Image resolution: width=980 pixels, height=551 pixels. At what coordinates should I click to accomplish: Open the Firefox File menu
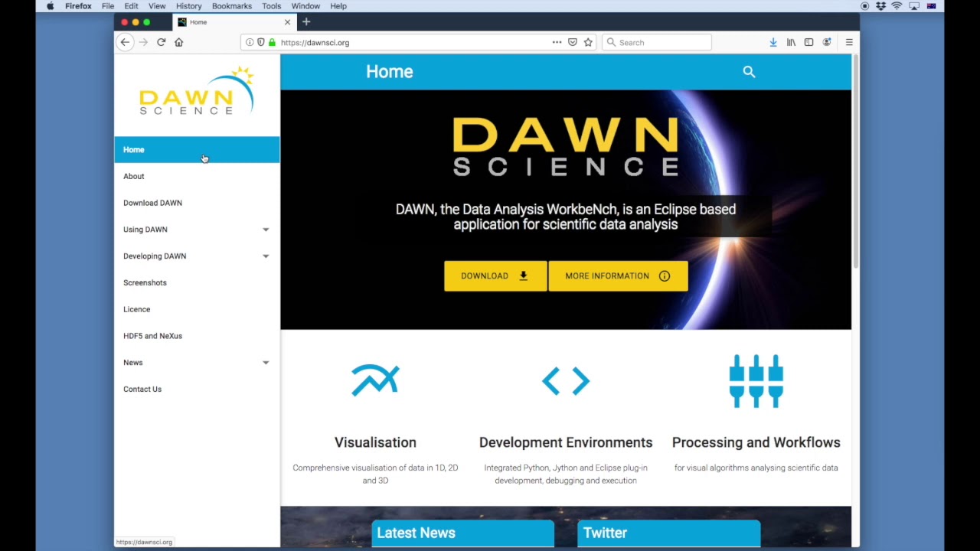(108, 6)
